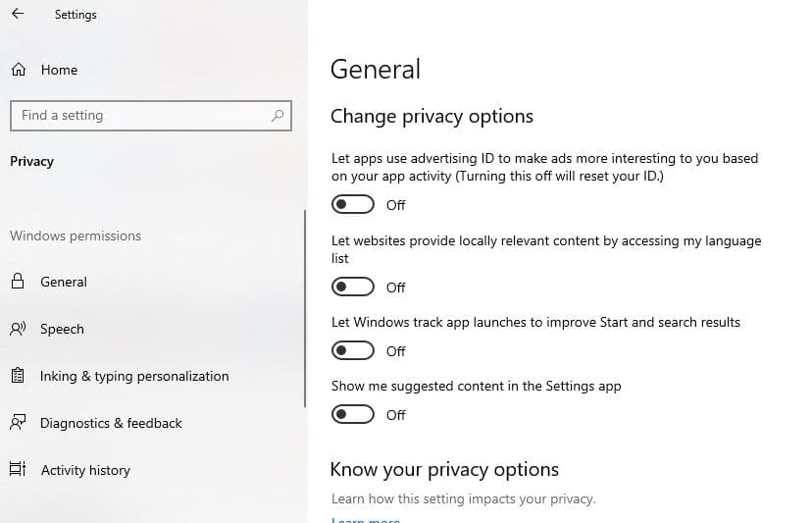Viewport: 812px width, 523px height.
Task: Go to Inking & typing personalization
Action: point(134,376)
